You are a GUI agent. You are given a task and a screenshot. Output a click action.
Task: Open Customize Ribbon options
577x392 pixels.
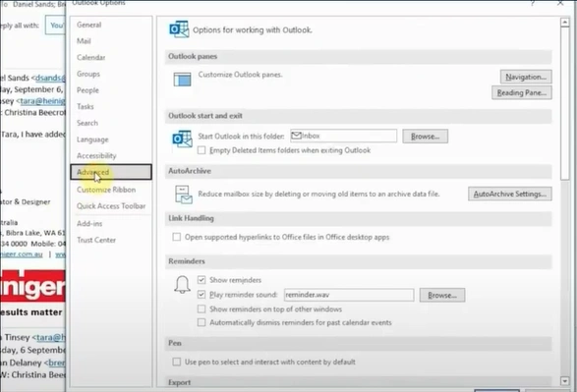111,190
